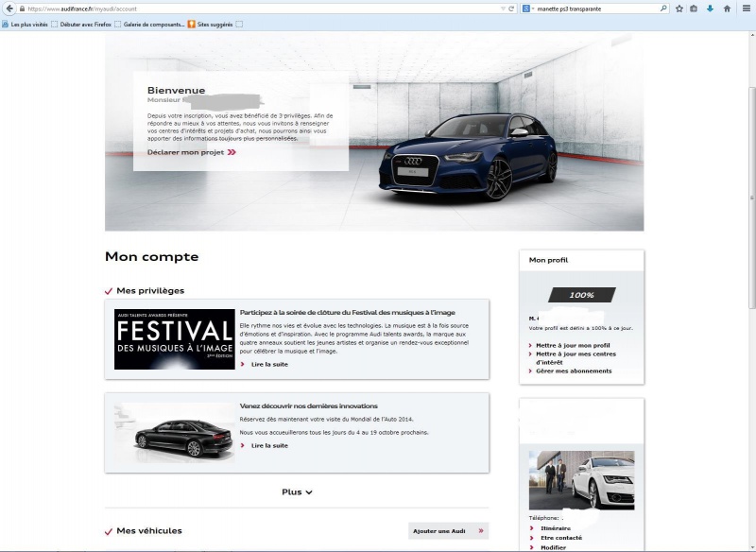Open the URL history dropdown arrow
The image size is (756, 552).
(x=503, y=9)
